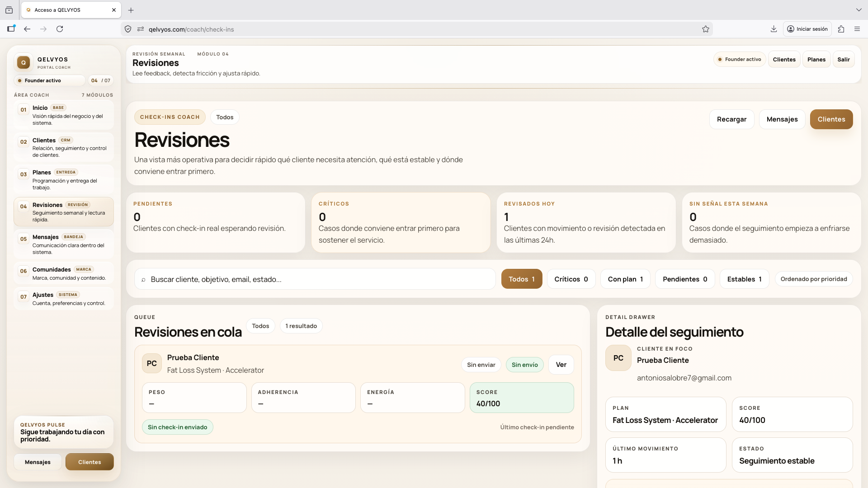Open the Todos queue filter
Screen dimensions: 868x488
[260, 325]
